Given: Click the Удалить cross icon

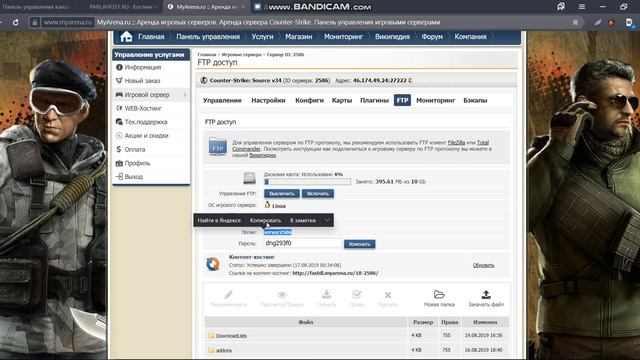Looking at the screenshot, I should pos(388,295).
